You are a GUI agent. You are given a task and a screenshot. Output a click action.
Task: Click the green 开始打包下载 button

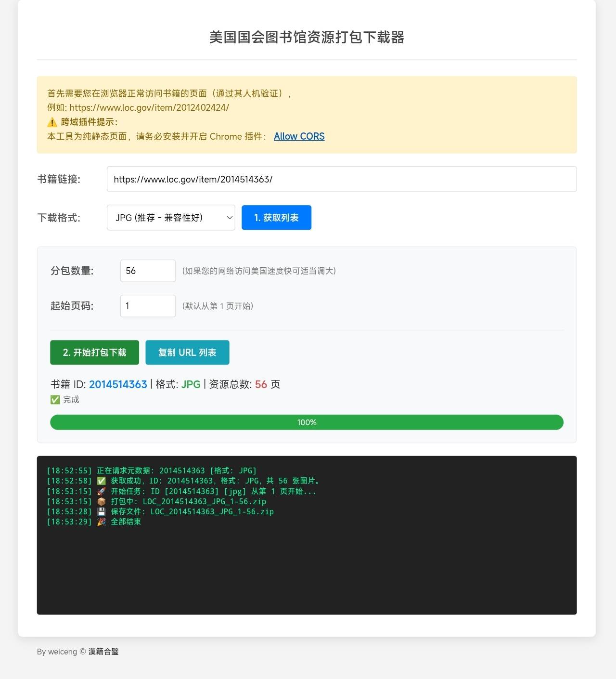[x=94, y=352]
